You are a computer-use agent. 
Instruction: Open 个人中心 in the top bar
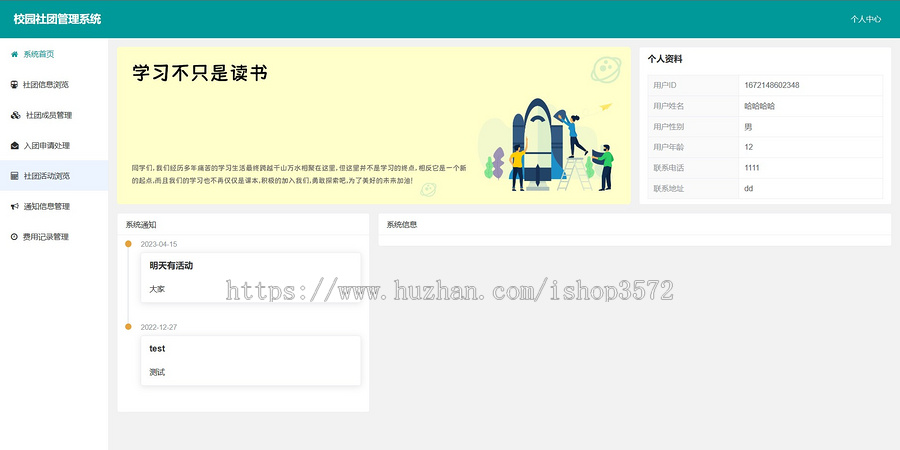pyautogui.click(x=866, y=19)
